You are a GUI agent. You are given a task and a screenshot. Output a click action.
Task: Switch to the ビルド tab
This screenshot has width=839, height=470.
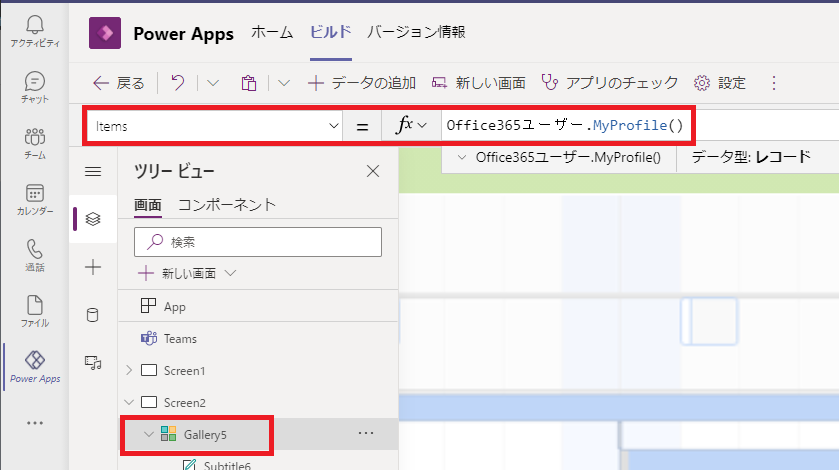pyautogui.click(x=331, y=32)
